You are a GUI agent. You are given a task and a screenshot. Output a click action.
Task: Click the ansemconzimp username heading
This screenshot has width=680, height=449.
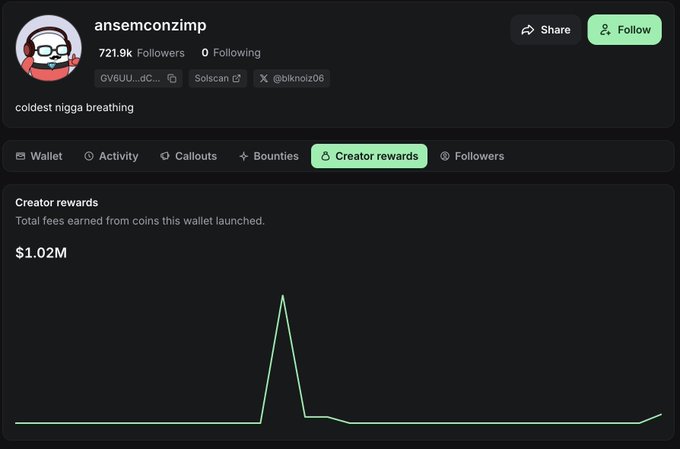click(x=150, y=25)
